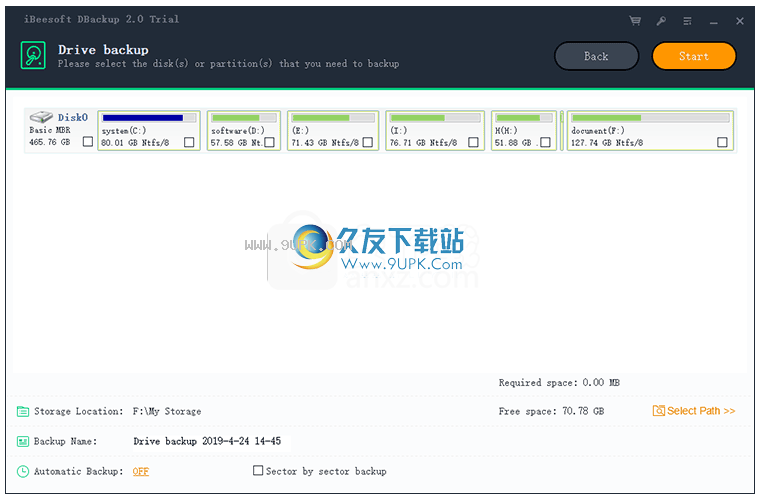Select the software (D:) partition checkbox
Viewport: 762px width, 495px height.
pos(270,142)
